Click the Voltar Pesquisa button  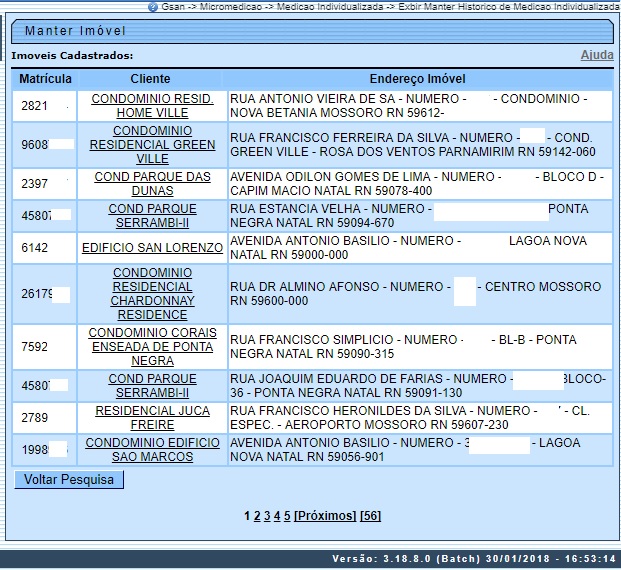pos(69,480)
